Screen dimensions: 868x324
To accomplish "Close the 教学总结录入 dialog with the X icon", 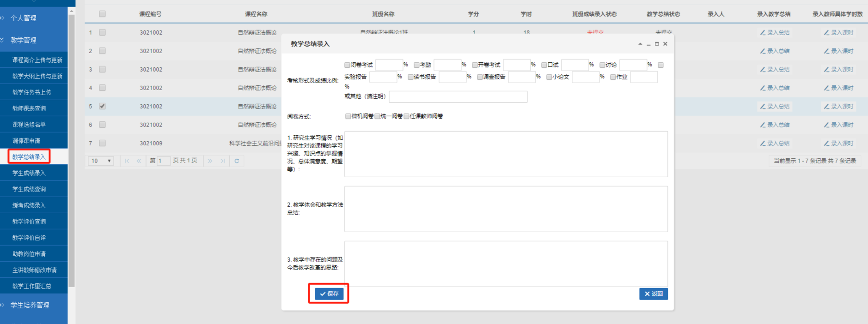I will tap(665, 44).
